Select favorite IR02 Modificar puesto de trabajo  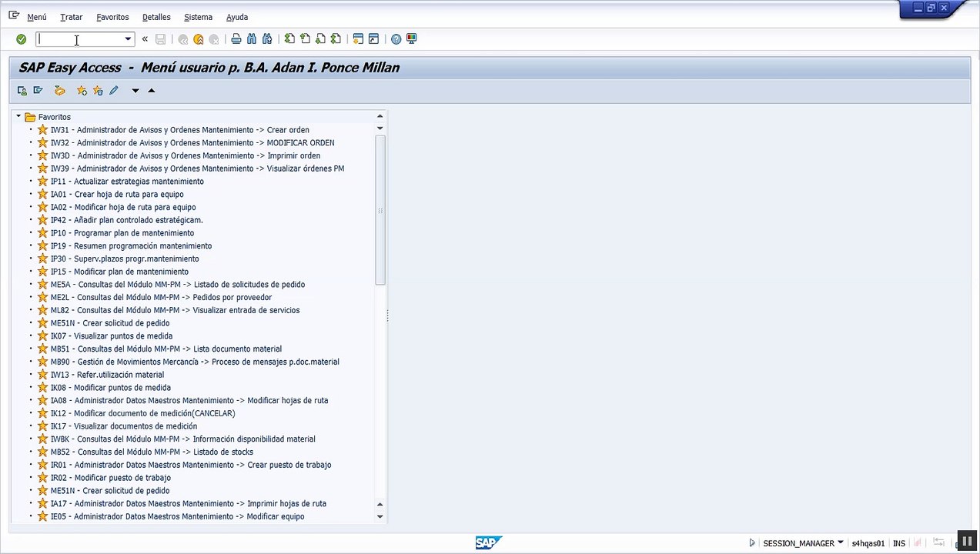[111, 478]
